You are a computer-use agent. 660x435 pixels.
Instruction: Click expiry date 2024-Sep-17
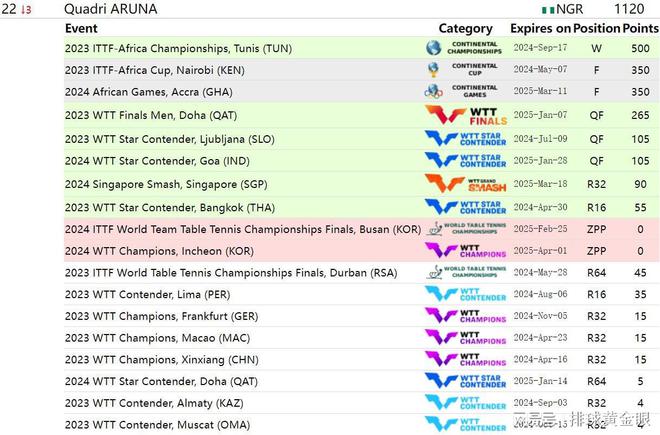tap(540, 48)
